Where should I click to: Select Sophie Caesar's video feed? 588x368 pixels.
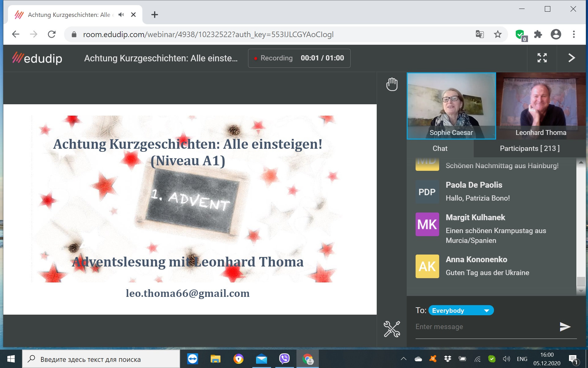point(451,106)
